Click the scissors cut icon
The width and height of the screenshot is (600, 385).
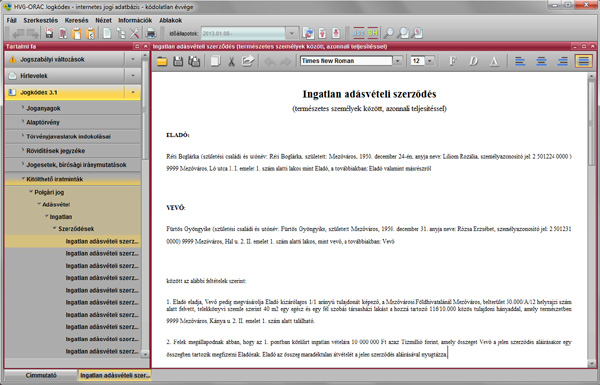(231, 61)
